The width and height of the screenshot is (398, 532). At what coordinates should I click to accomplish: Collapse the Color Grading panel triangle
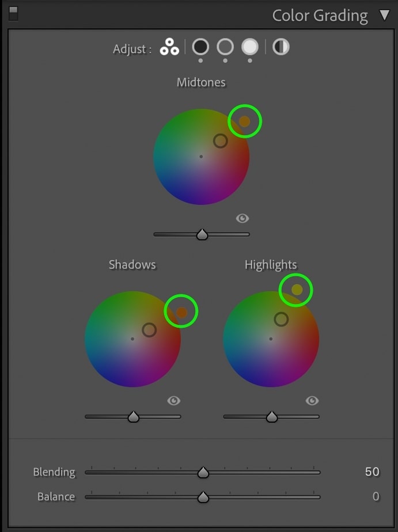pyautogui.click(x=385, y=16)
